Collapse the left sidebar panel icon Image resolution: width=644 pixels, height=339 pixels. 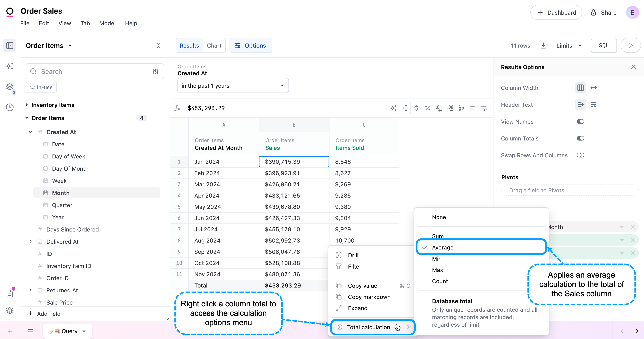[10, 46]
